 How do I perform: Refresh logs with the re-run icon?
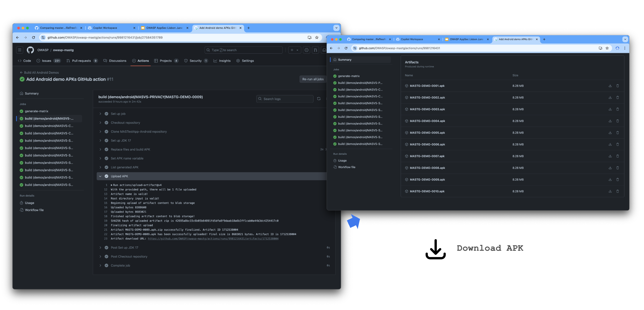(319, 99)
